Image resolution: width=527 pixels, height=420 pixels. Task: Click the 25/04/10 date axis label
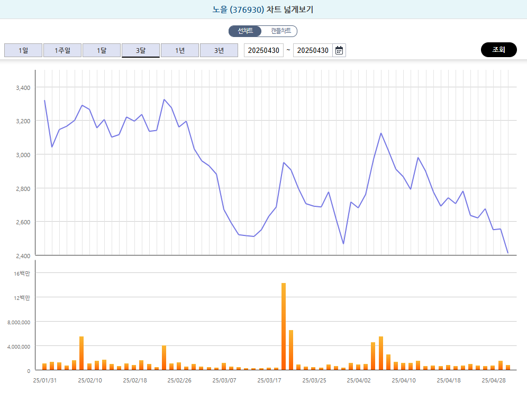(404, 380)
